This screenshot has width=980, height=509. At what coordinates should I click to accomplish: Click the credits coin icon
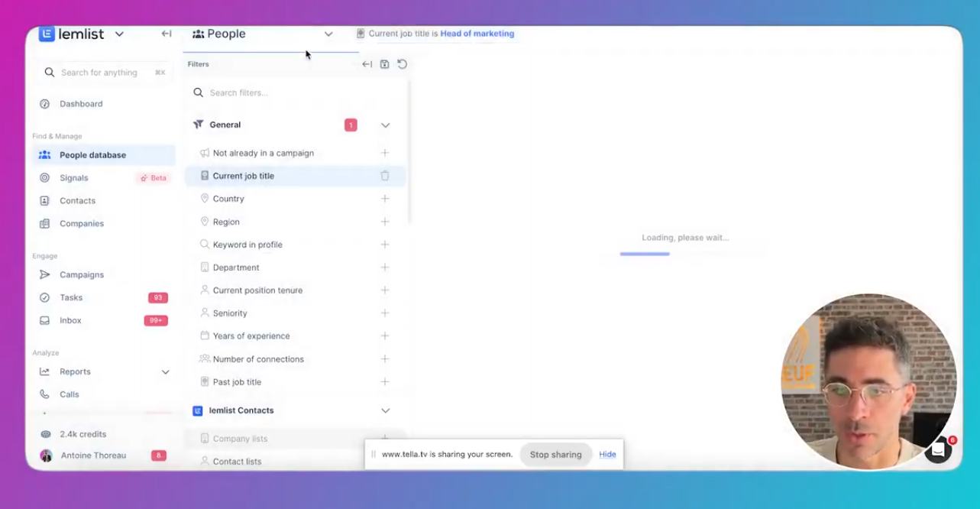(x=46, y=434)
